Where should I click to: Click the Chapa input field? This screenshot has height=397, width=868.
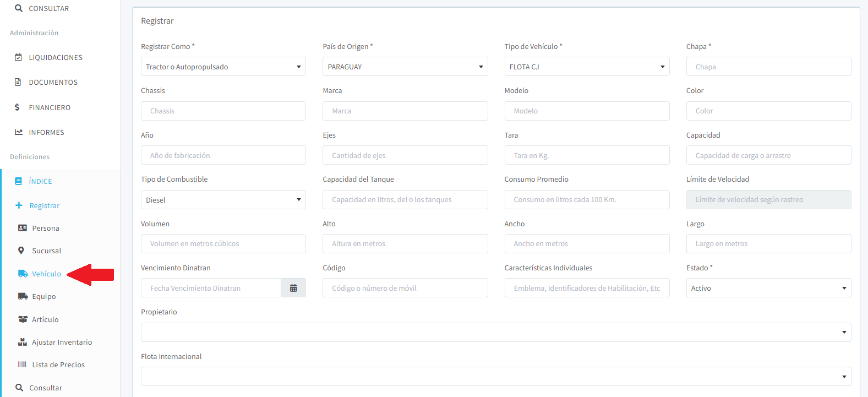pyautogui.click(x=768, y=67)
